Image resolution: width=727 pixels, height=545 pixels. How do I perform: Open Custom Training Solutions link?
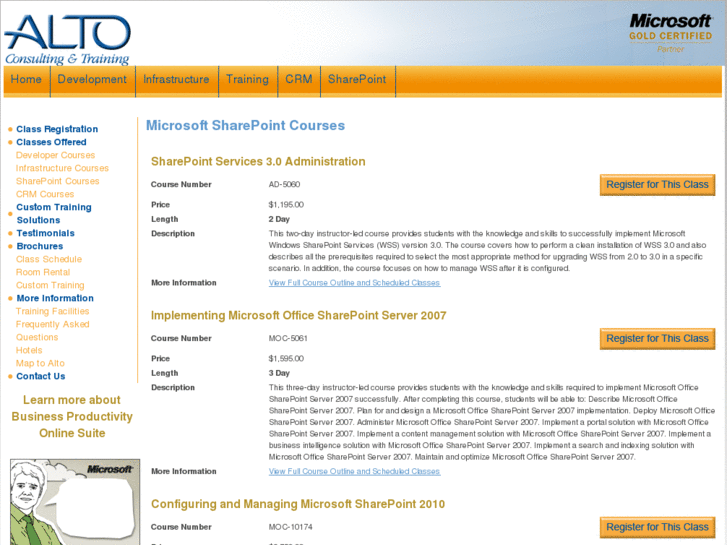(x=54, y=213)
